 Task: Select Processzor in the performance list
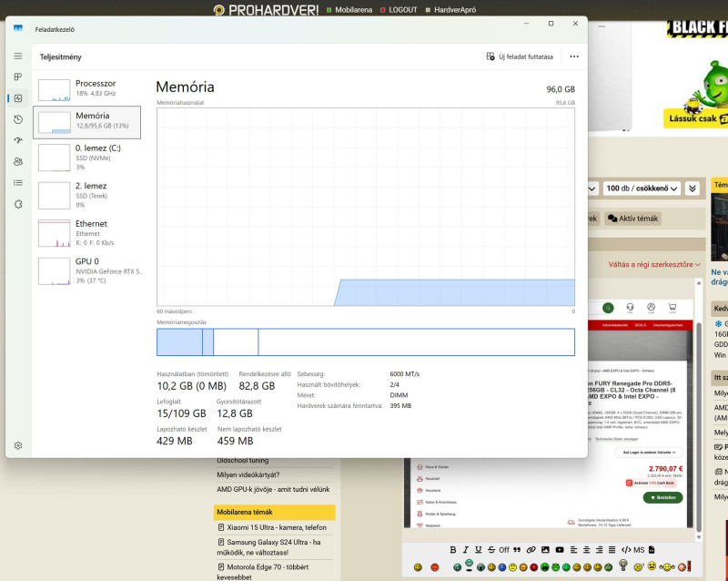86,88
